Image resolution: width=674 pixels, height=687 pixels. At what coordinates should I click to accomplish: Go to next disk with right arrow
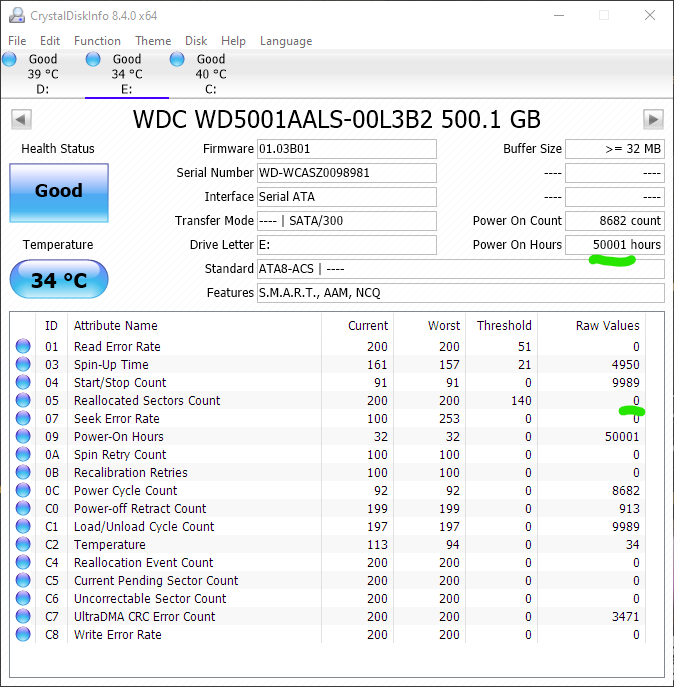pyautogui.click(x=653, y=119)
